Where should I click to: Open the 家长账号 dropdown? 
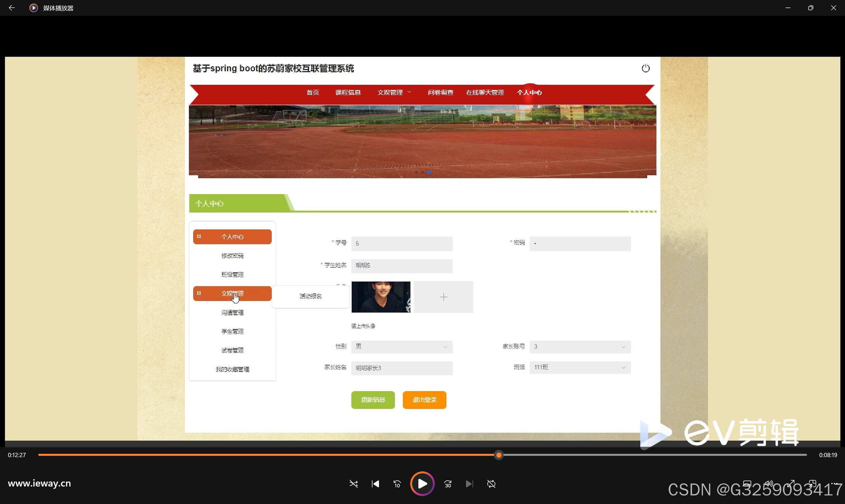coord(580,347)
